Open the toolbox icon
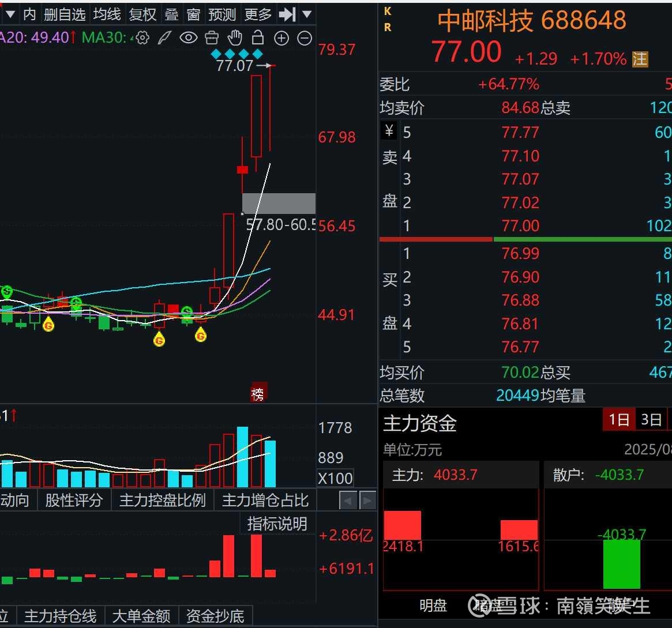The height and width of the screenshot is (628, 672). point(212,38)
